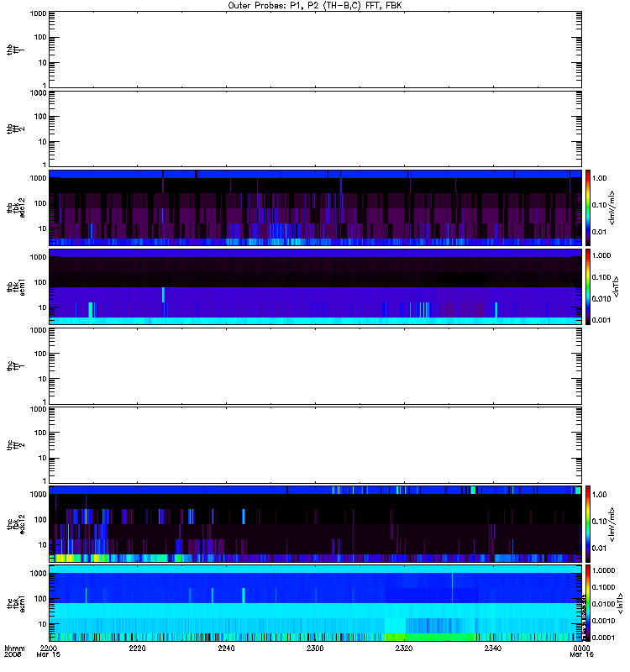Click the thb fbk scm1 color bar
The image size is (630, 672).
click(x=588, y=286)
